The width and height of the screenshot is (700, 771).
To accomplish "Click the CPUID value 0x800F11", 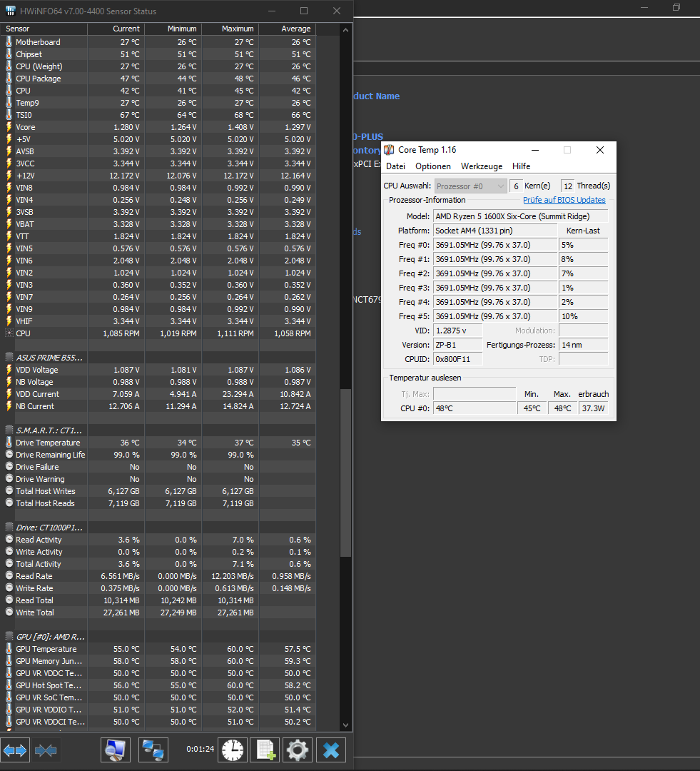I will (x=457, y=359).
